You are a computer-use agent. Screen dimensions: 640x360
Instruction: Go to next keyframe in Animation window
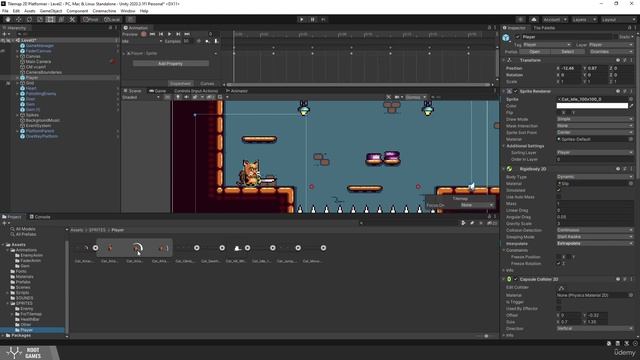point(178,34)
